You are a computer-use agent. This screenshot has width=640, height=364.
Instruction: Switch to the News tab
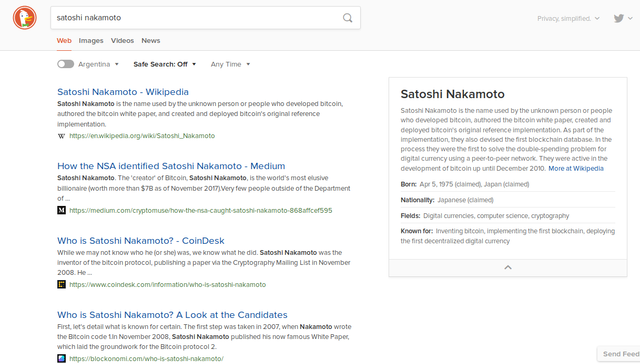(151, 40)
